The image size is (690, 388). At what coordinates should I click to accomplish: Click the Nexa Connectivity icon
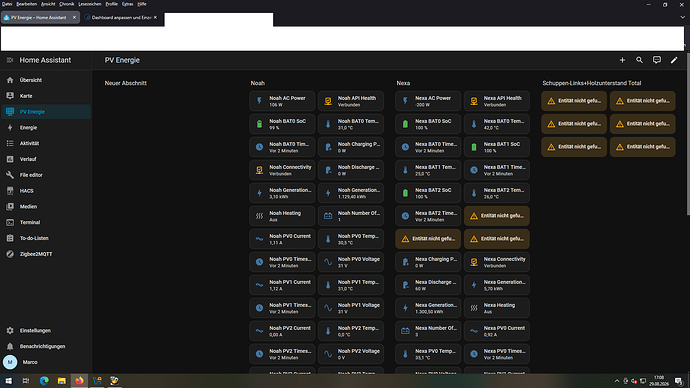point(474,262)
